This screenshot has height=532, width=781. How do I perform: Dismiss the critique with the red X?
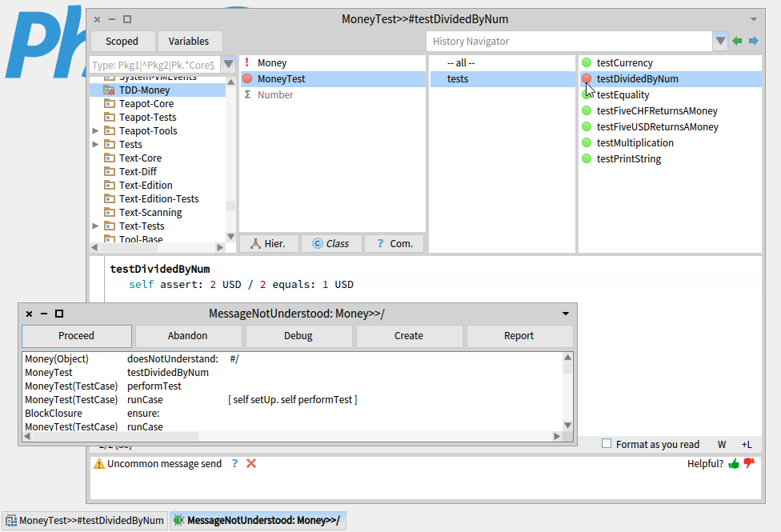coord(251,463)
